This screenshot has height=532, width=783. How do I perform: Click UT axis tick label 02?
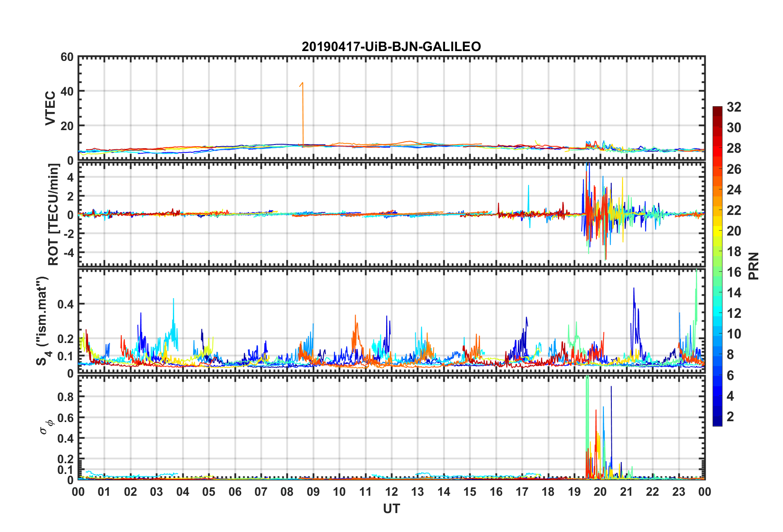(x=130, y=492)
